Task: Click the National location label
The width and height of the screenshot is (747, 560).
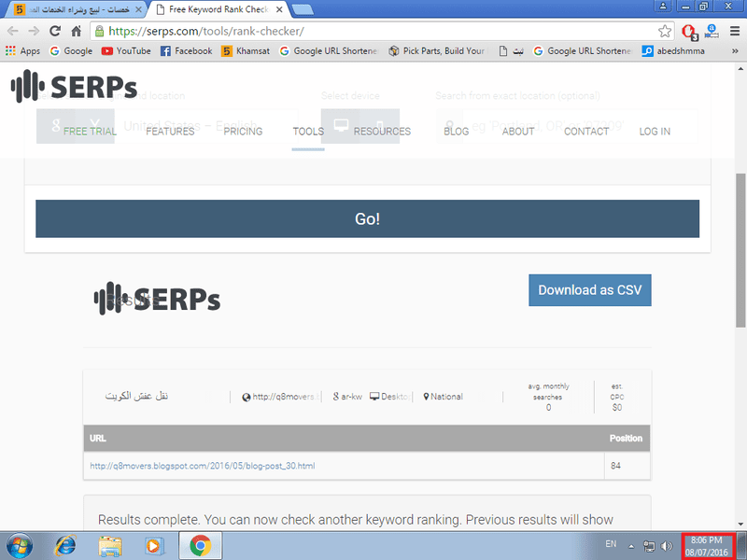Action: click(443, 396)
